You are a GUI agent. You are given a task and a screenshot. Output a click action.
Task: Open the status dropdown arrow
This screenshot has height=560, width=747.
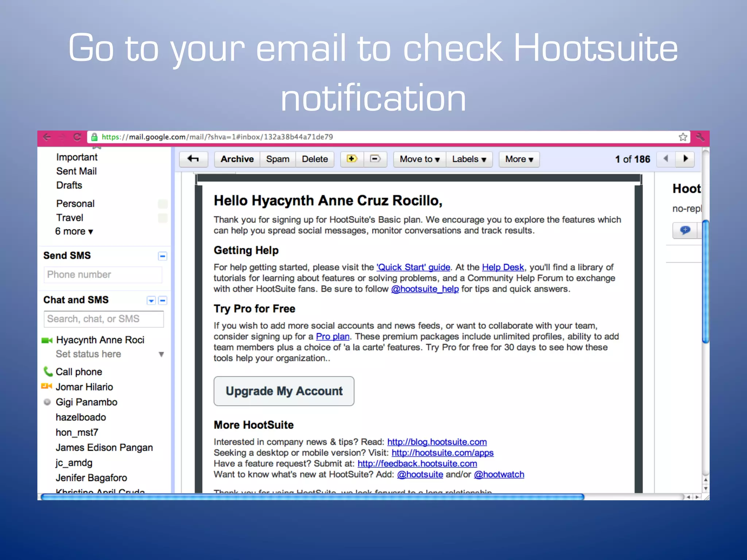click(x=161, y=354)
